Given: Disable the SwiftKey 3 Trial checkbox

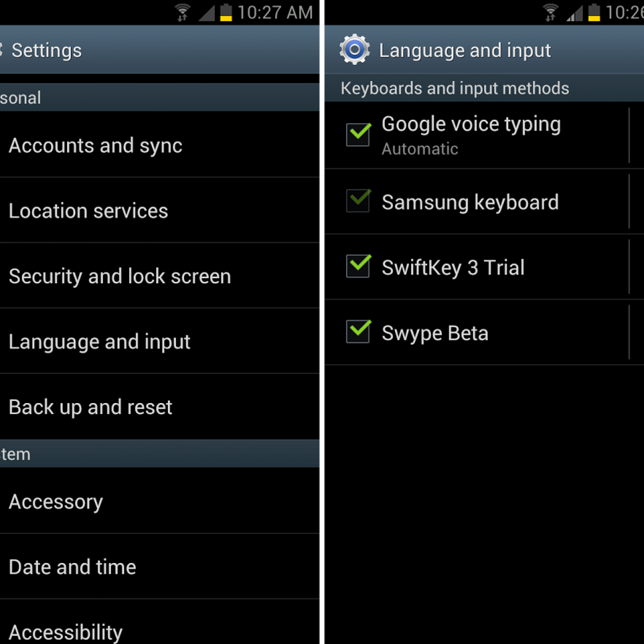Looking at the screenshot, I should pyautogui.click(x=358, y=266).
